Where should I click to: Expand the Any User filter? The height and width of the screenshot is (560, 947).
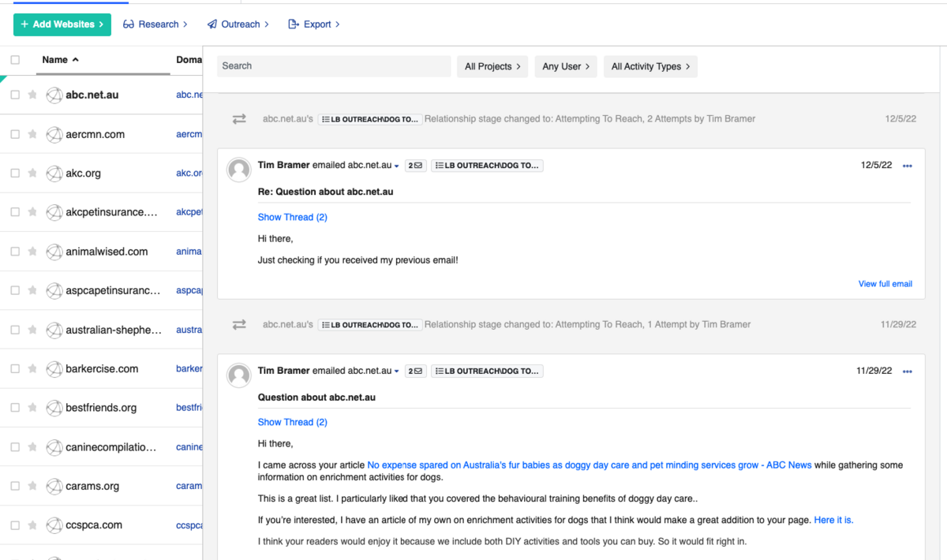[566, 66]
